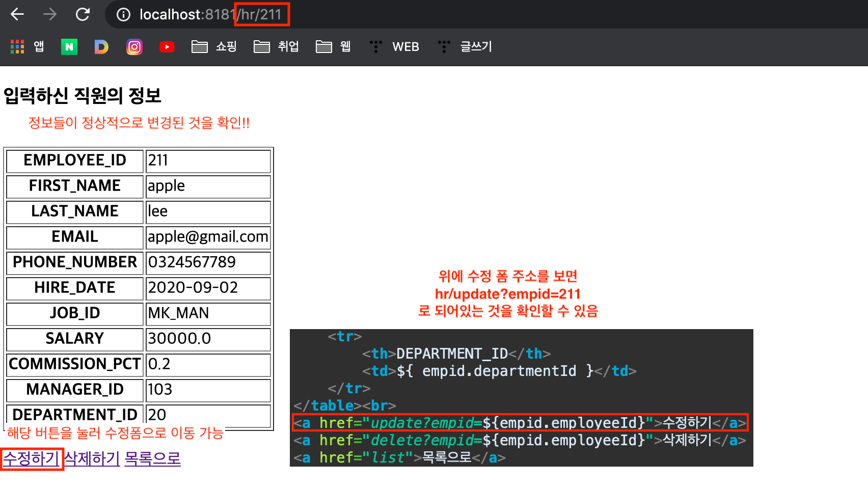Click the heading 입력하신 직원의 정보
Screen dimensions: 868x487
[x=82, y=96]
